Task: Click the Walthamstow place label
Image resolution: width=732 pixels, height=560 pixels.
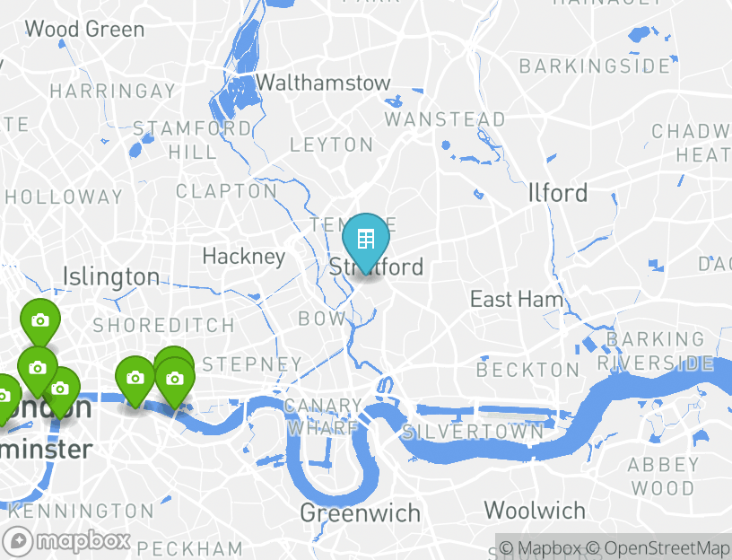Action: pyautogui.click(x=323, y=83)
